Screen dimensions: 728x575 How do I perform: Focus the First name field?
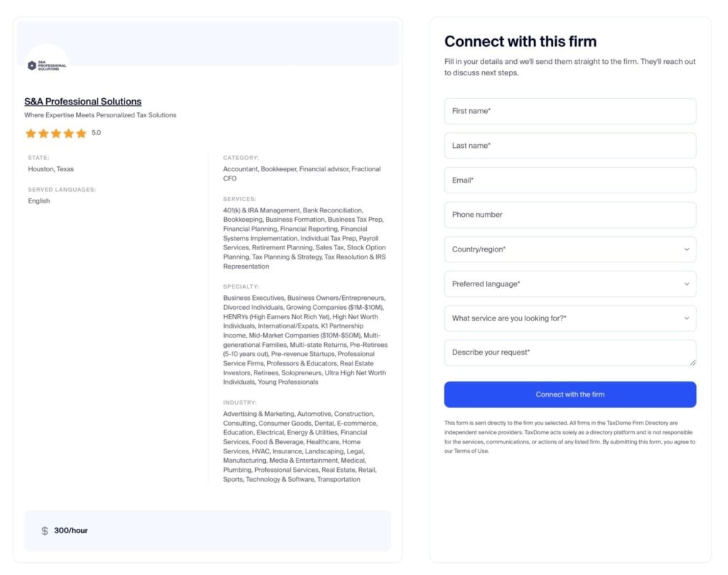point(569,111)
